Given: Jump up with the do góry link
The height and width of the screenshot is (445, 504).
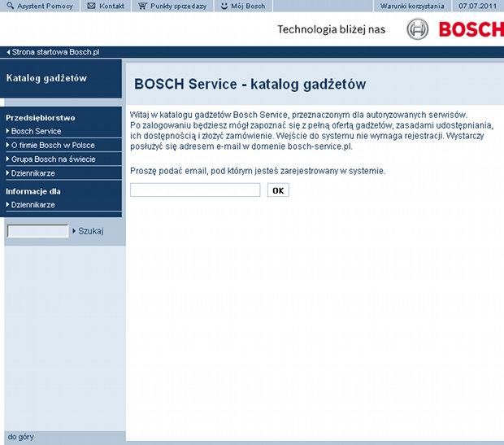Looking at the screenshot, I should (x=21, y=437).
